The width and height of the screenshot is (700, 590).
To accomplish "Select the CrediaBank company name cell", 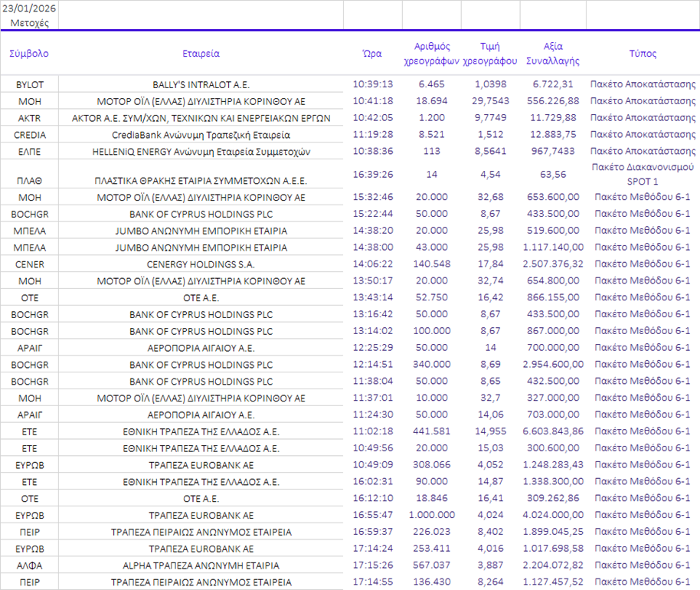I will (201, 135).
